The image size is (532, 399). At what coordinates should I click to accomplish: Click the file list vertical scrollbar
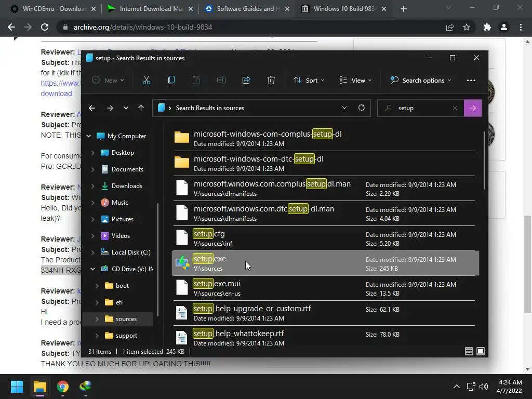tap(484, 161)
